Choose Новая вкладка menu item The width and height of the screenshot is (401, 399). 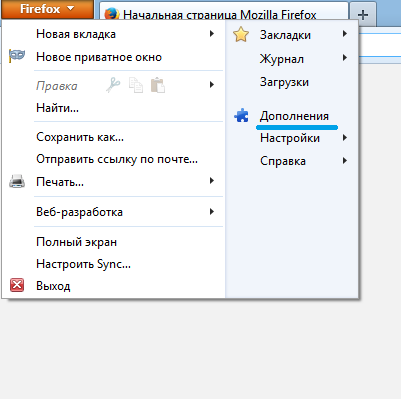click(x=76, y=34)
